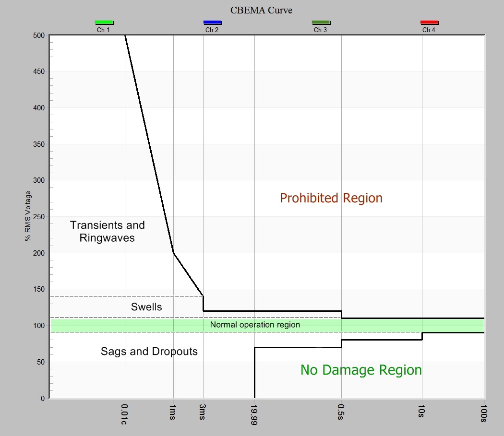This screenshot has width=504, height=436.
Task: Click the 'No Damage Region' label
Action: (x=361, y=370)
